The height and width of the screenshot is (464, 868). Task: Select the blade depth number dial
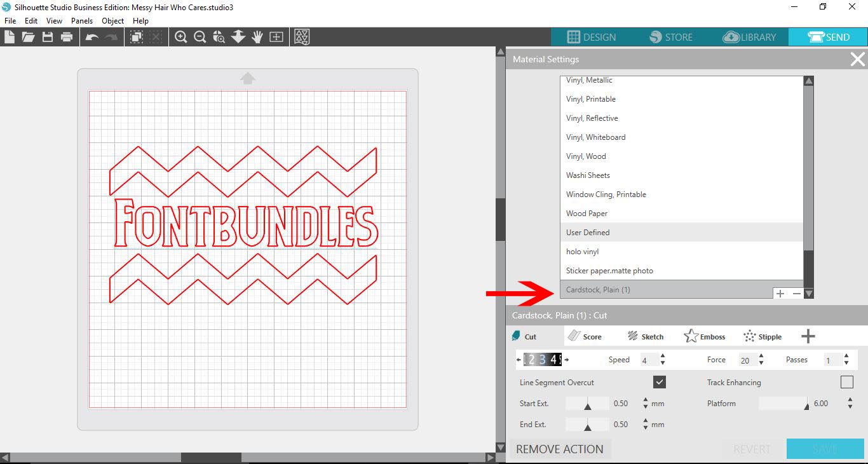[x=543, y=360]
